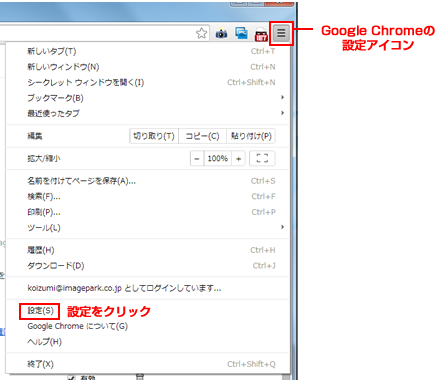Click the 編集 label in the menu
This screenshot has height=380, width=437.
[35, 136]
